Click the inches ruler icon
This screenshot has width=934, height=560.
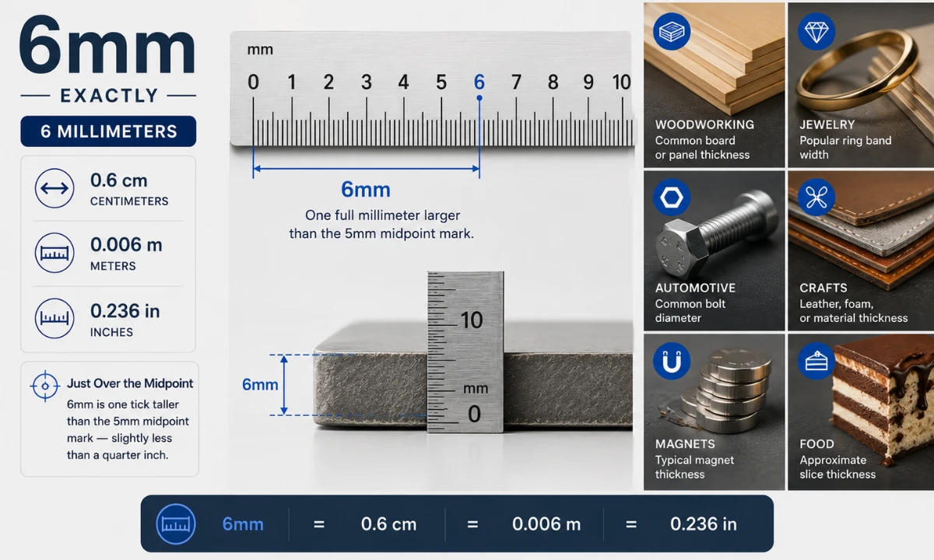click(x=54, y=318)
